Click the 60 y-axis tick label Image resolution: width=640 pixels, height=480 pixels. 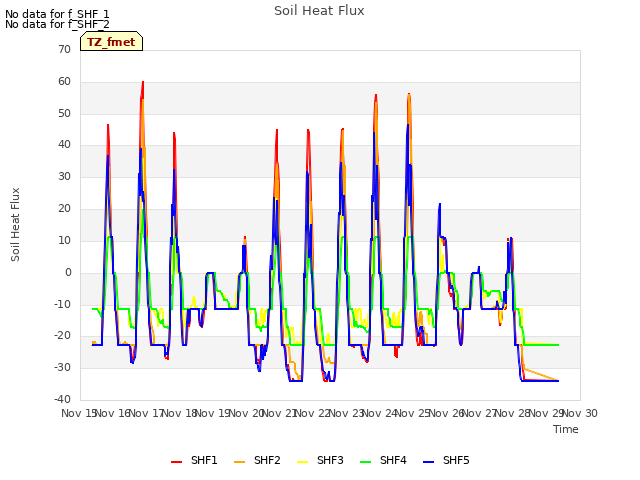pyautogui.click(x=64, y=81)
